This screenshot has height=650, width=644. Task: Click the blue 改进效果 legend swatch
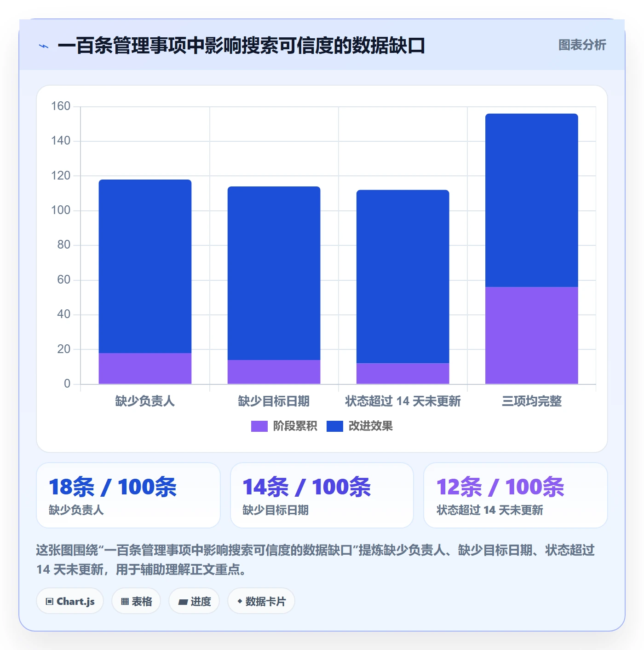(x=335, y=426)
